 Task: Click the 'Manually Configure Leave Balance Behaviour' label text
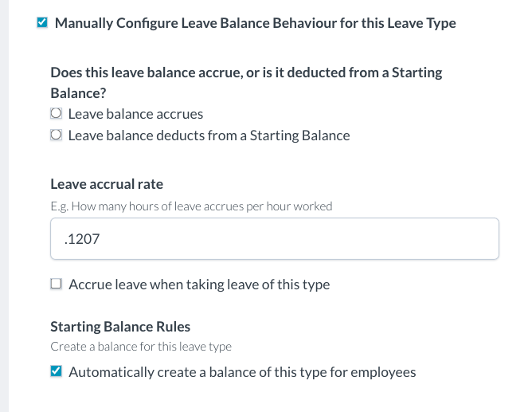pos(255,23)
